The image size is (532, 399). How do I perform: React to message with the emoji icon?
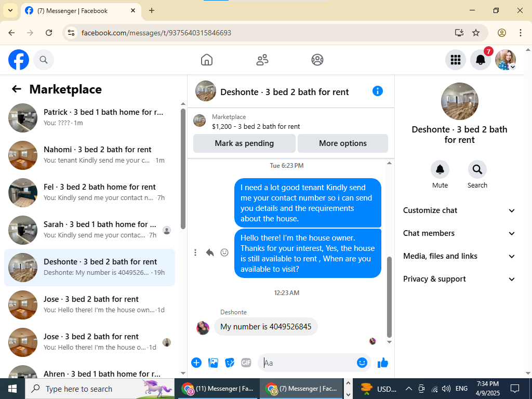[x=224, y=252]
